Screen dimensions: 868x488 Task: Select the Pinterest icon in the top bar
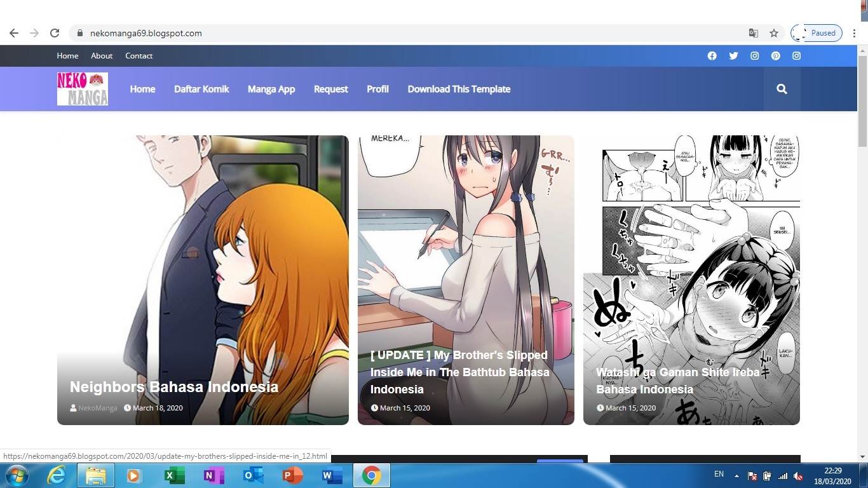(775, 56)
